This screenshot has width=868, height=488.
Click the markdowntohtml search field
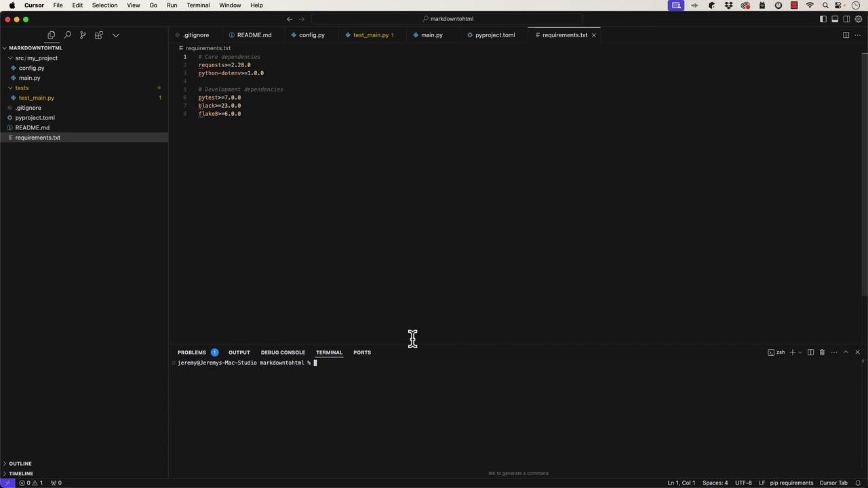click(448, 19)
